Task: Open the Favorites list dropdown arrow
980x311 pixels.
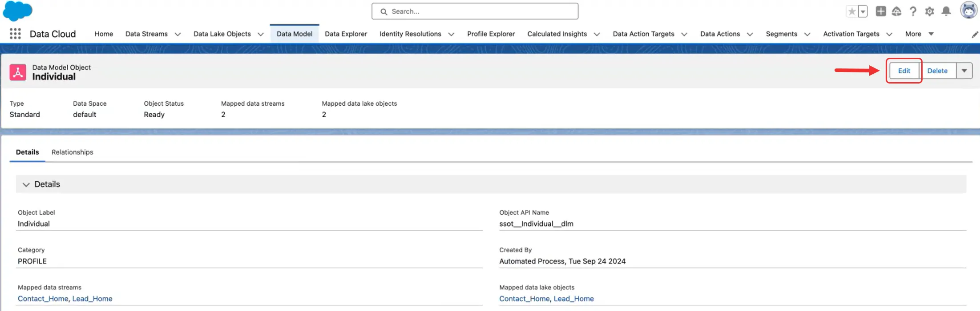Action: coord(863,12)
